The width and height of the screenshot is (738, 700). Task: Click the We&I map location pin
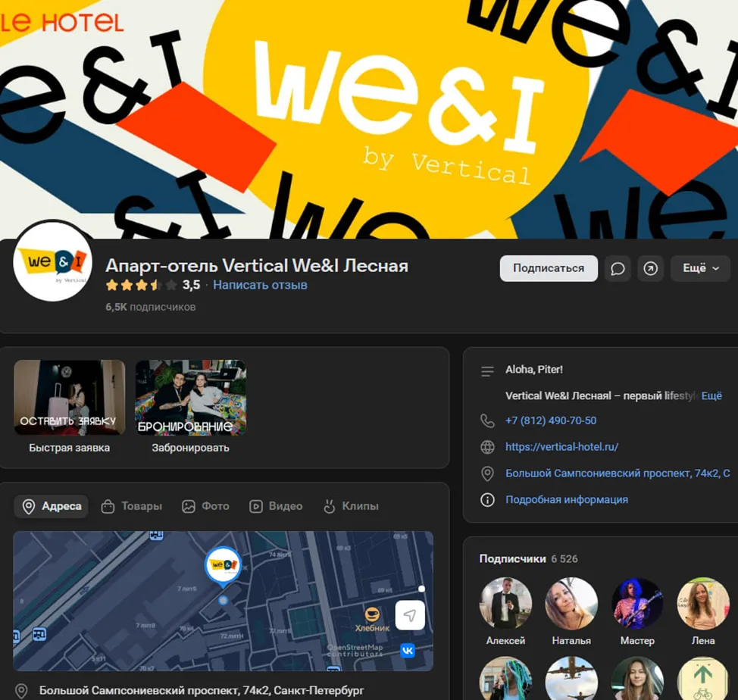(x=223, y=567)
